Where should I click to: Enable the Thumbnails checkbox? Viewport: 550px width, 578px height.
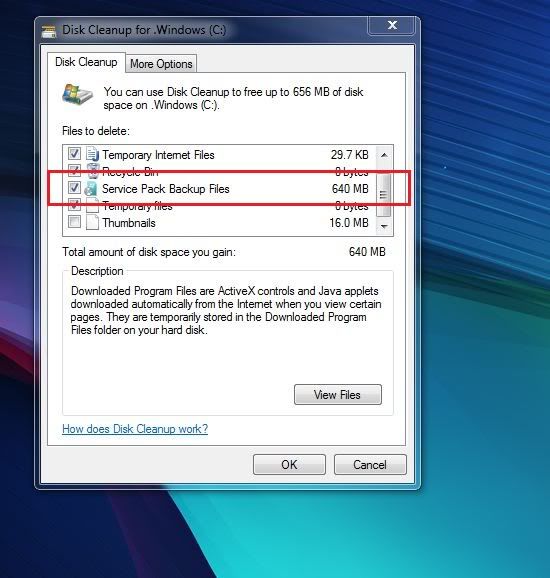click(74, 222)
